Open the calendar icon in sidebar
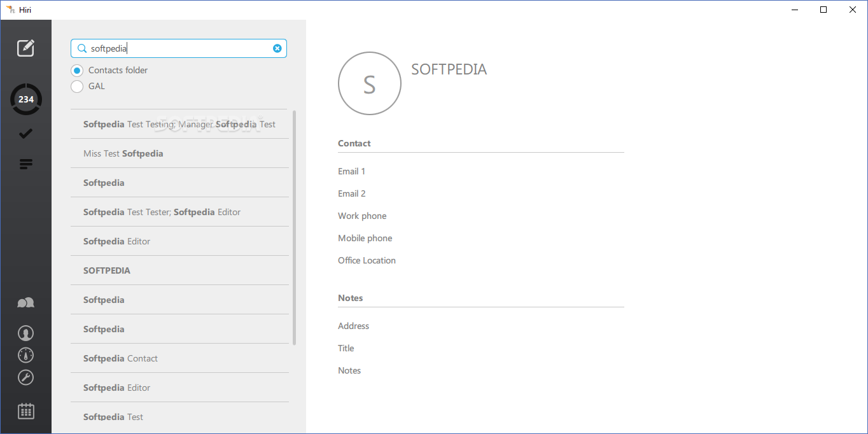Viewport: 868px width, 434px height. pyautogui.click(x=25, y=411)
